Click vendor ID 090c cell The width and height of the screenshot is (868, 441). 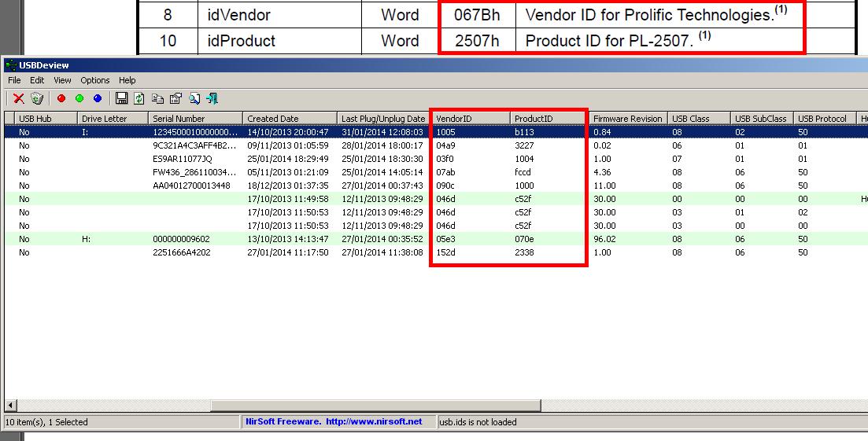445,186
